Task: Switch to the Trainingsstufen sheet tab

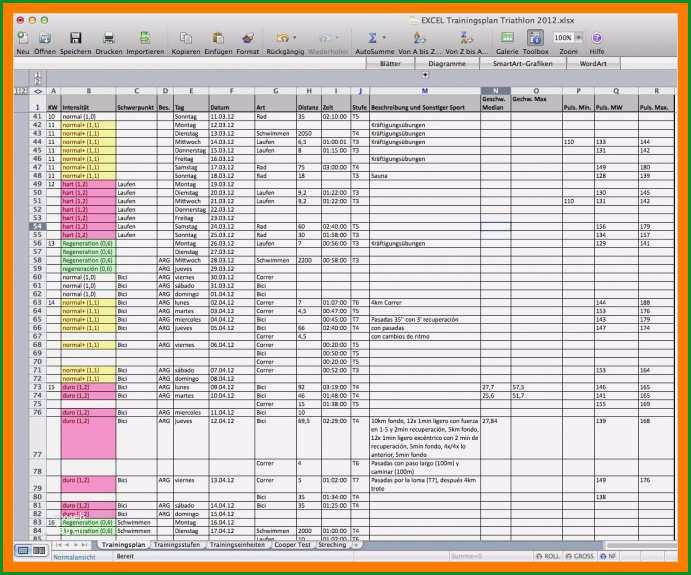Action: 176,545
